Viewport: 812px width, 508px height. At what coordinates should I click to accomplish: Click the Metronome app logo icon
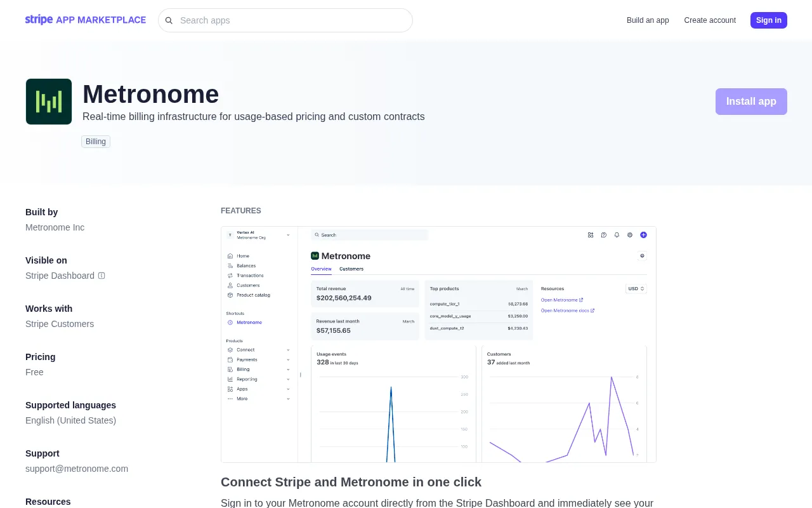[49, 102]
